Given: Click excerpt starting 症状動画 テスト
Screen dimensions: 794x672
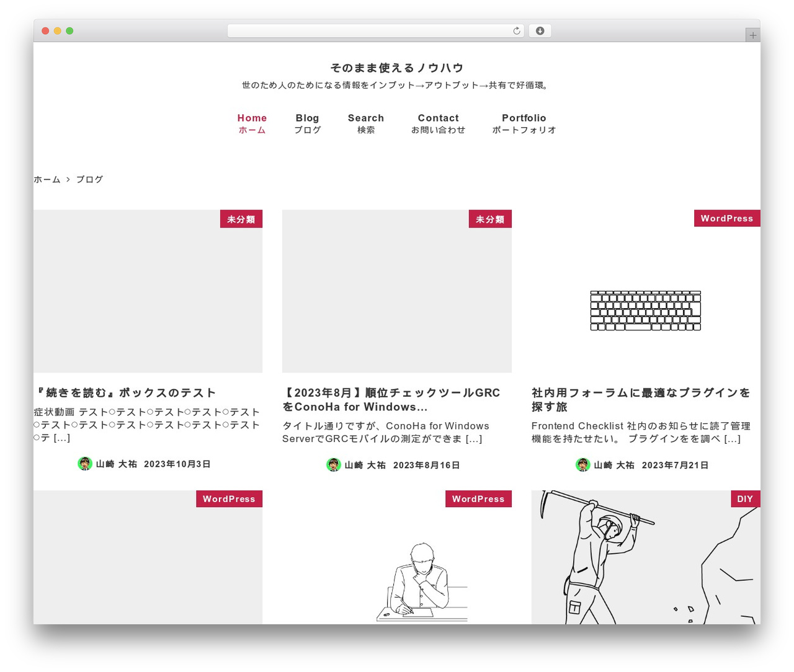Looking at the screenshot, I should (147, 425).
